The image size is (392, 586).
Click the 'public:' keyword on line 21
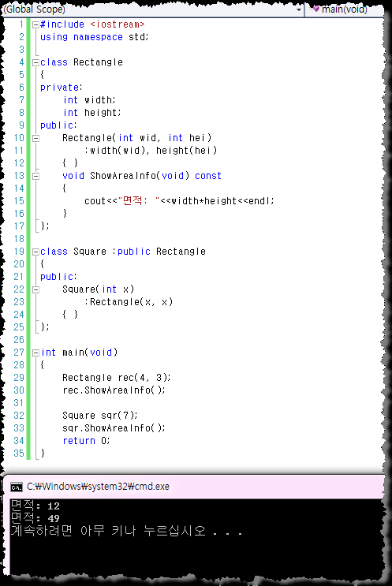point(58,277)
